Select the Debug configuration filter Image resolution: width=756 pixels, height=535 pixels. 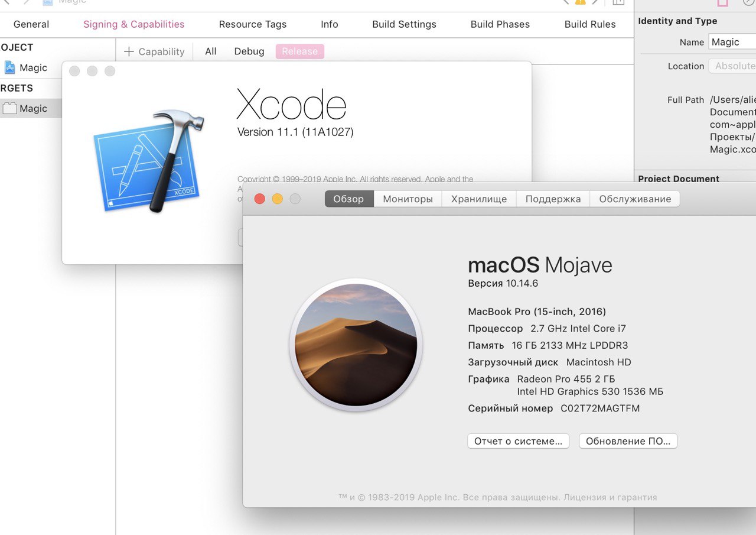point(249,51)
